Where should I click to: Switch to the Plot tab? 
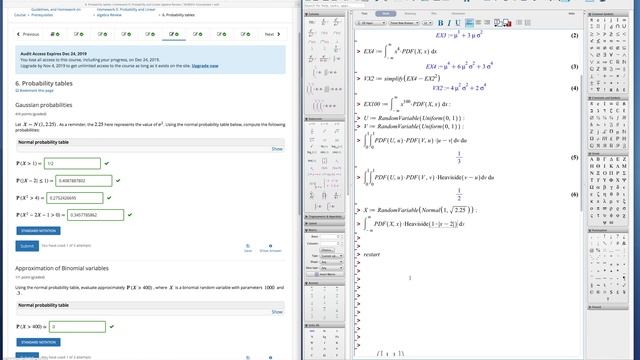(434, 13)
